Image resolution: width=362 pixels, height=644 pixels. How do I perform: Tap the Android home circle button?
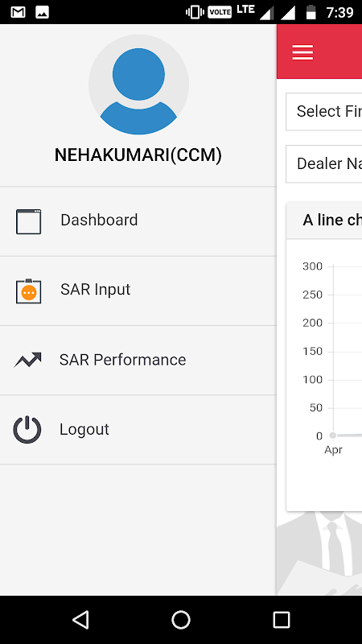point(181,619)
